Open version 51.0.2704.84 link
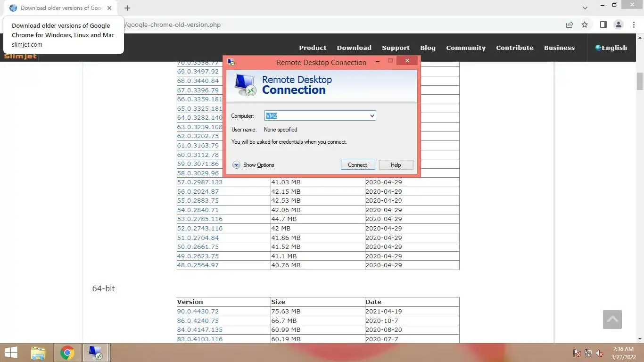Image resolution: width=644 pixels, height=362 pixels. (x=198, y=238)
